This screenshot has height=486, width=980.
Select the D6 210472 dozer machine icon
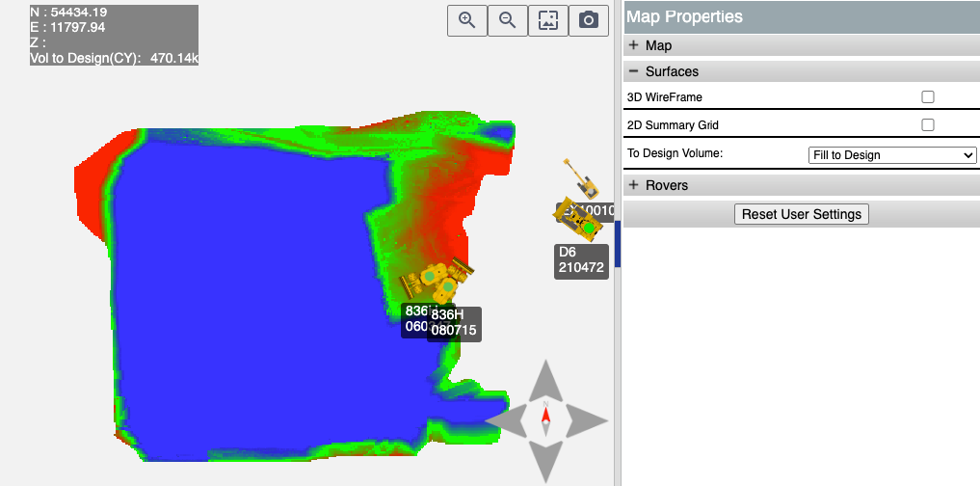(578, 220)
